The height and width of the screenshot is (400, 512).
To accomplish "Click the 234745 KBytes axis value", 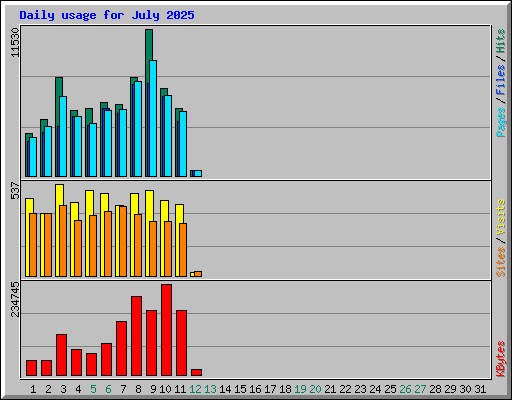I will pos(15,299).
